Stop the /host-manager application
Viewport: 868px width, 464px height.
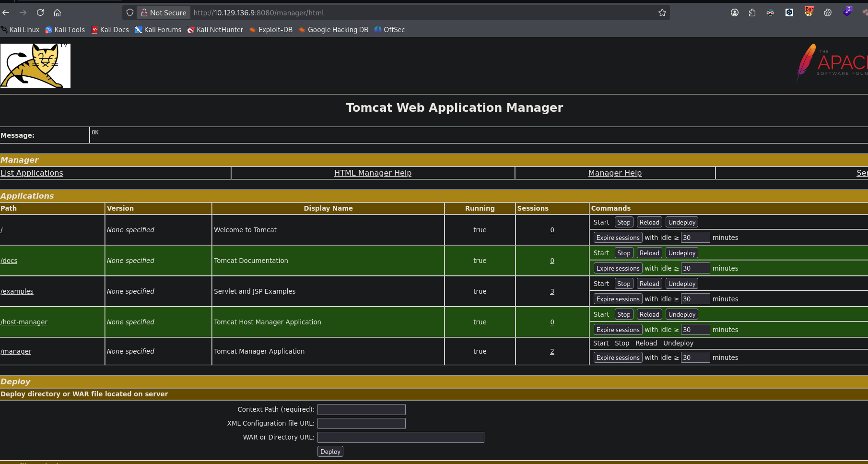(624, 314)
